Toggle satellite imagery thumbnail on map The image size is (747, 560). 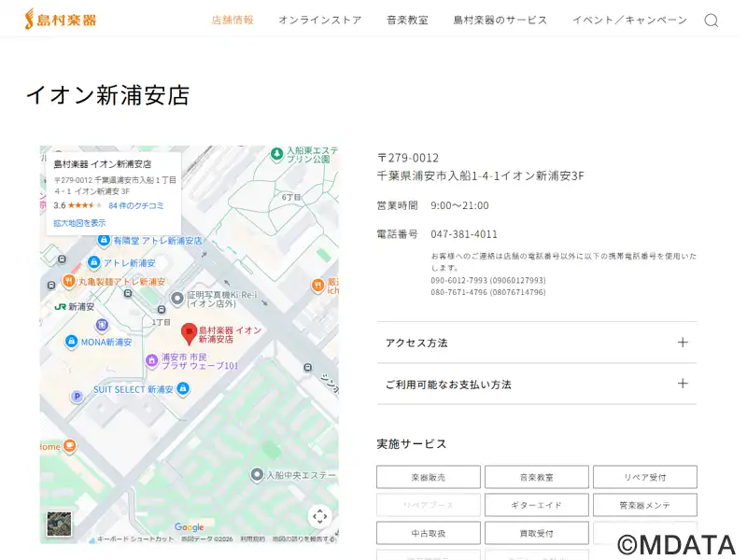[x=59, y=525]
